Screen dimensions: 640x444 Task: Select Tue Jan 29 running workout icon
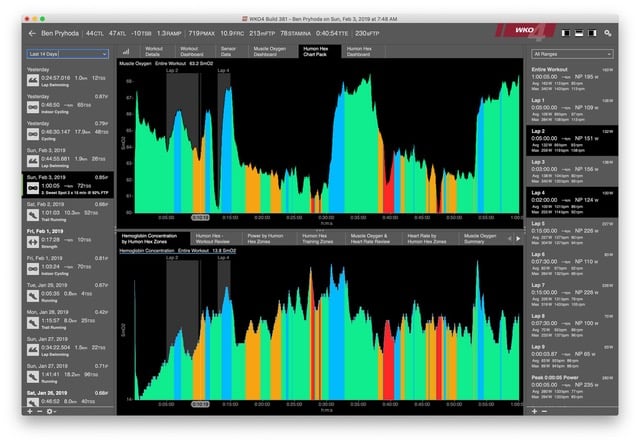click(x=33, y=295)
